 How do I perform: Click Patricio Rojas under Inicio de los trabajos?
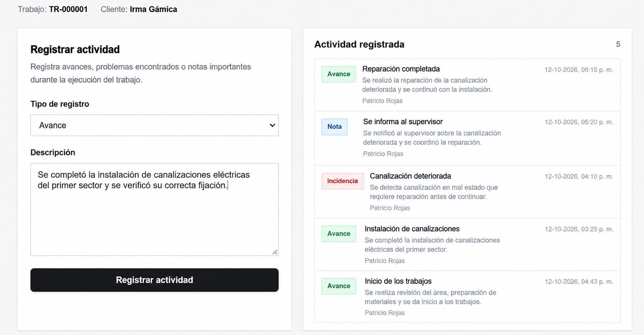[385, 313]
